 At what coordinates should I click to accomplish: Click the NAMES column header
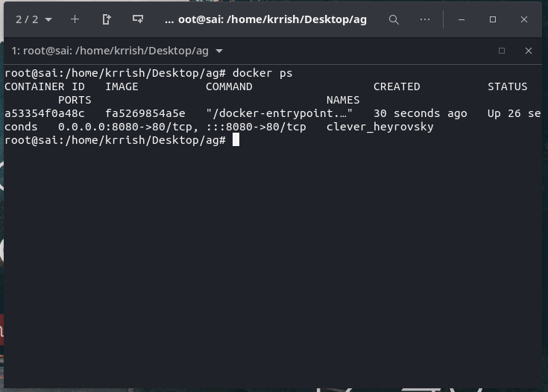tap(343, 101)
